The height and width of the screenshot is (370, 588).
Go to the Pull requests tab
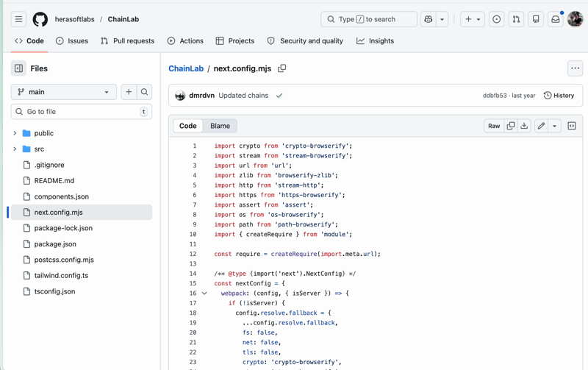pyautogui.click(x=127, y=41)
